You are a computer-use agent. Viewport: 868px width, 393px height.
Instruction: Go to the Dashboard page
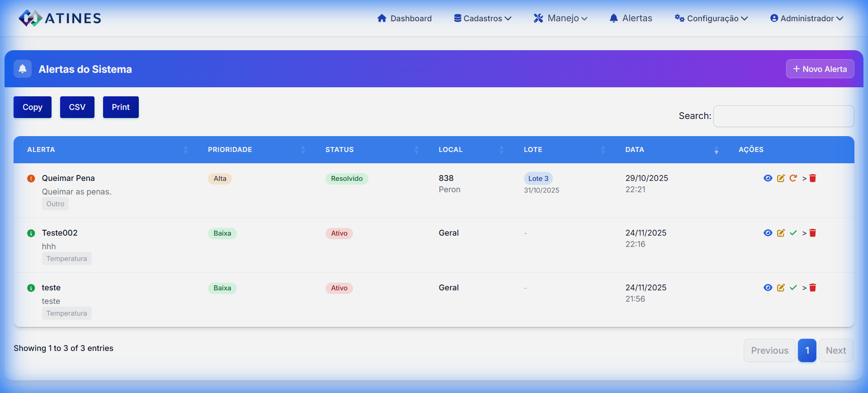click(x=405, y=18)
